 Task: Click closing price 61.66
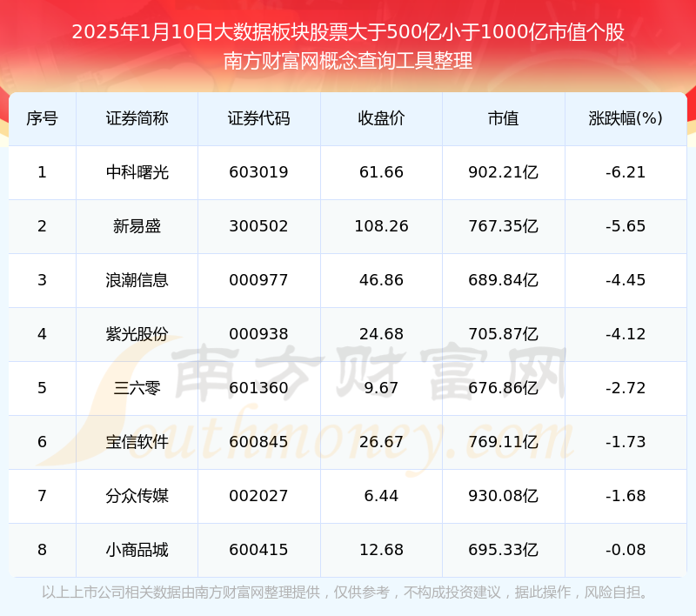click(x=381, y=172)
